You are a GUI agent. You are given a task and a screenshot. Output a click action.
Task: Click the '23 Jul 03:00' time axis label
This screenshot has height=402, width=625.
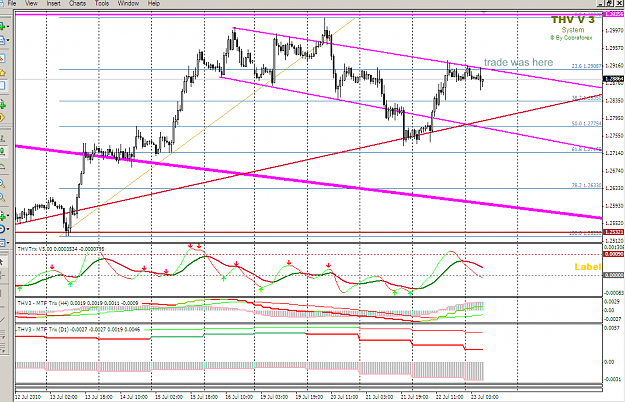pos(485,397)
